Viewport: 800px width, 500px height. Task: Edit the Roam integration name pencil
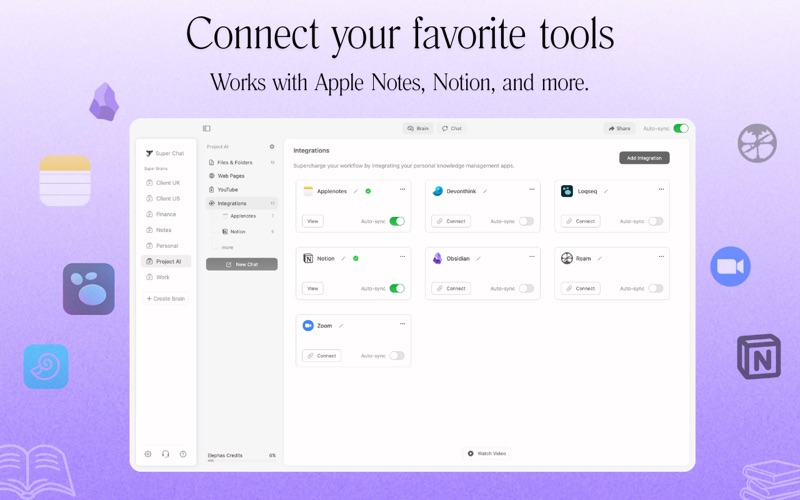pos(599,259)
